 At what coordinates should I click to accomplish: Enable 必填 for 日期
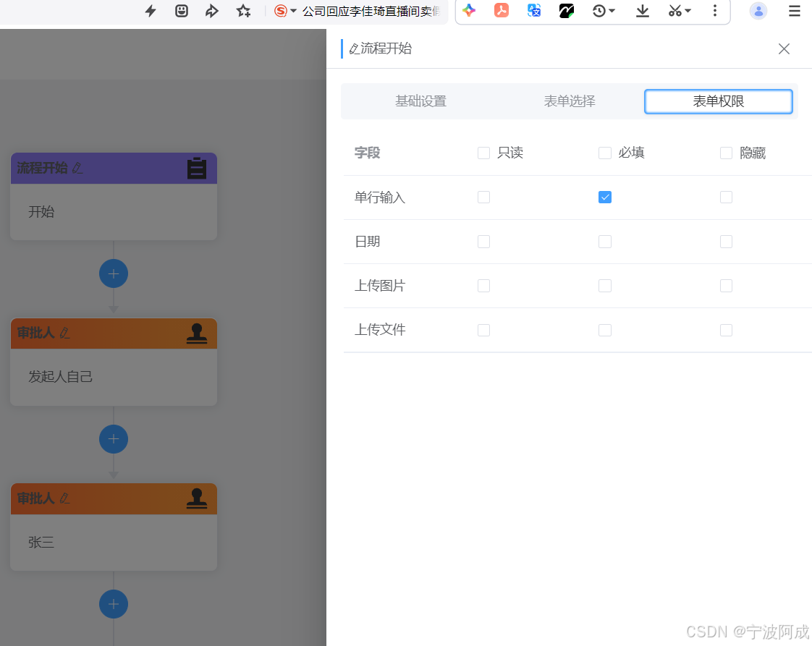pyautogui.click(x=605, y=242)
